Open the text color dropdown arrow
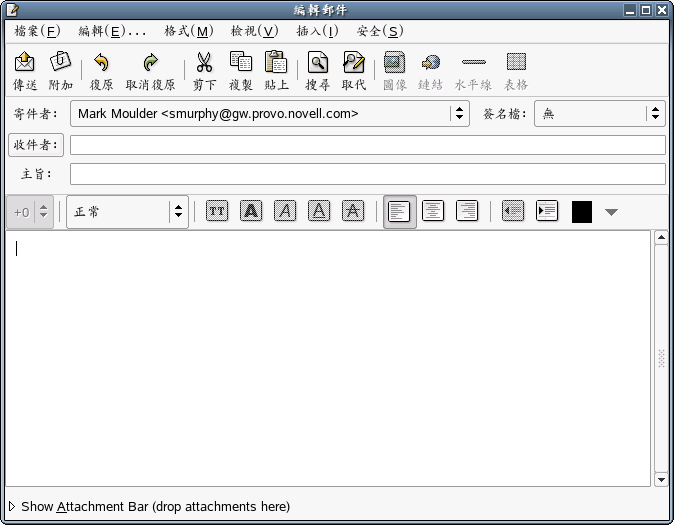Image resolution: width=674 pixels, height=525 pixels. pyautogui.click(x=611, y=212)
